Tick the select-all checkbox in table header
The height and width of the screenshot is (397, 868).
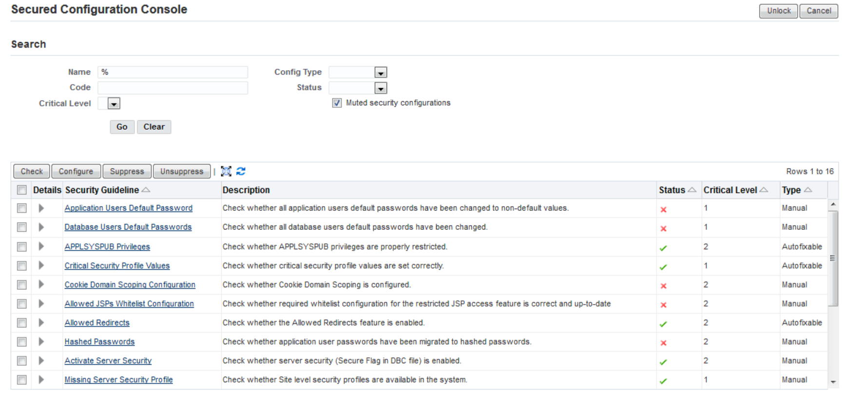tap(22, 190)
